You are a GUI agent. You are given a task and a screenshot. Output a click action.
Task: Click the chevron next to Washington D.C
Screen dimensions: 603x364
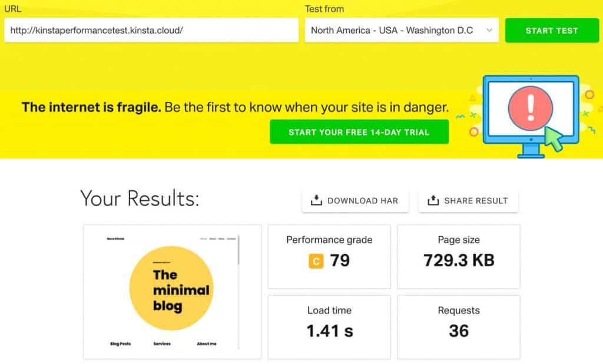(x=488, y=30)
